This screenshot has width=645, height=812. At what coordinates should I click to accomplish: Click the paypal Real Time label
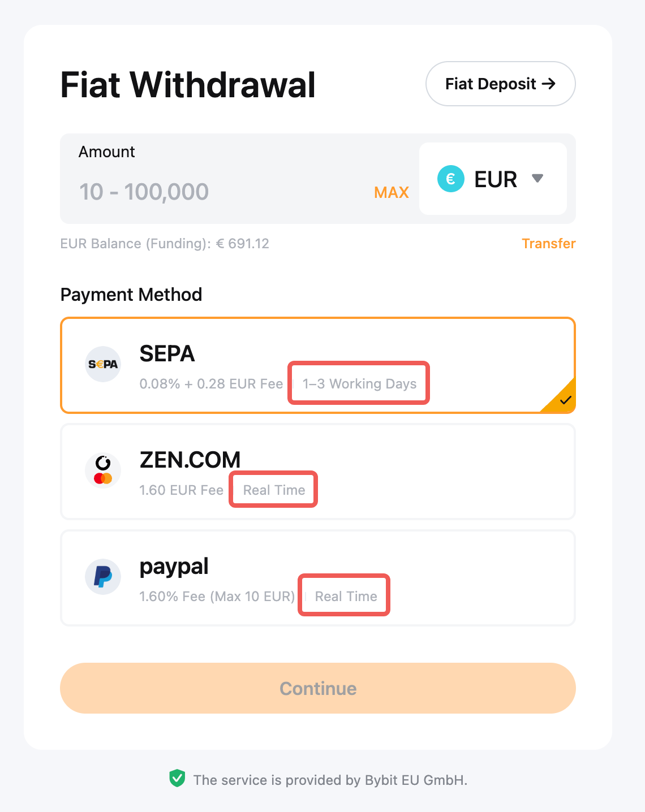point(346,597)
